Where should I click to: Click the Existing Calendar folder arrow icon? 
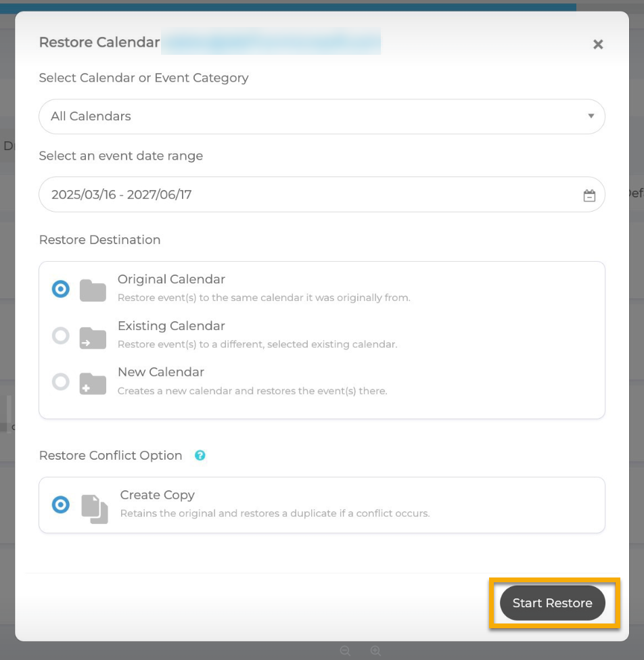click(93, 337)
